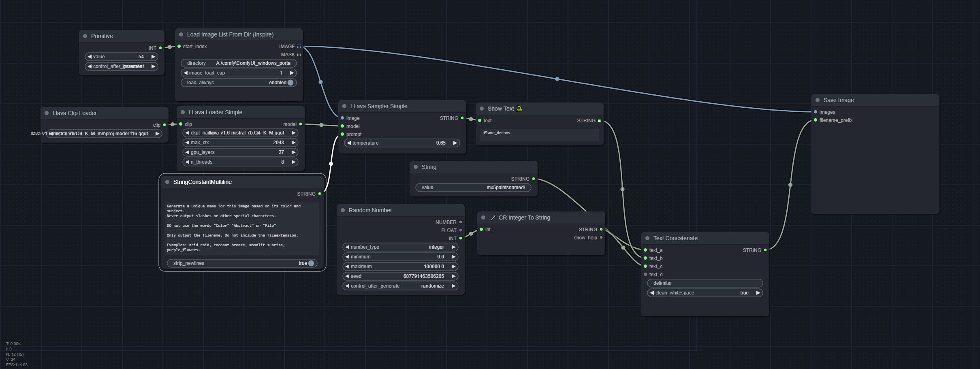980x369 pixels.
Task: Collapse the Text Concatenate node dot
Action: (x=647, y=238)
